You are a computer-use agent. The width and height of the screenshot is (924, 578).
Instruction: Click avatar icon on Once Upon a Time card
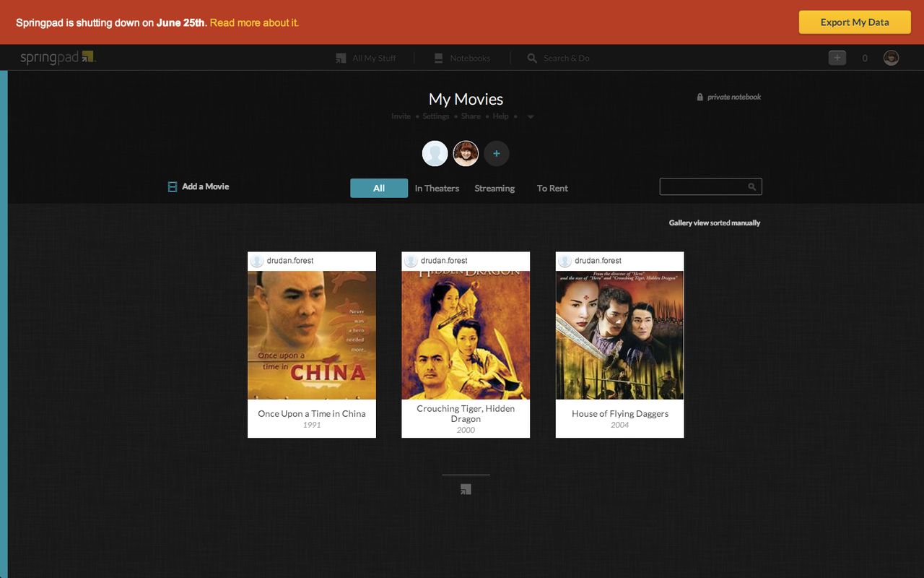coord(256,261)
